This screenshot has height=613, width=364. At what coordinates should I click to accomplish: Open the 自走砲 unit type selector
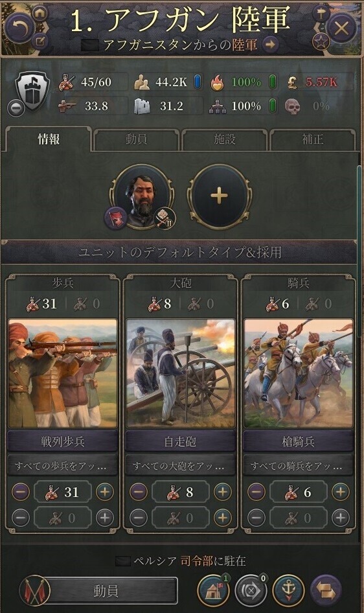[181, 442]
